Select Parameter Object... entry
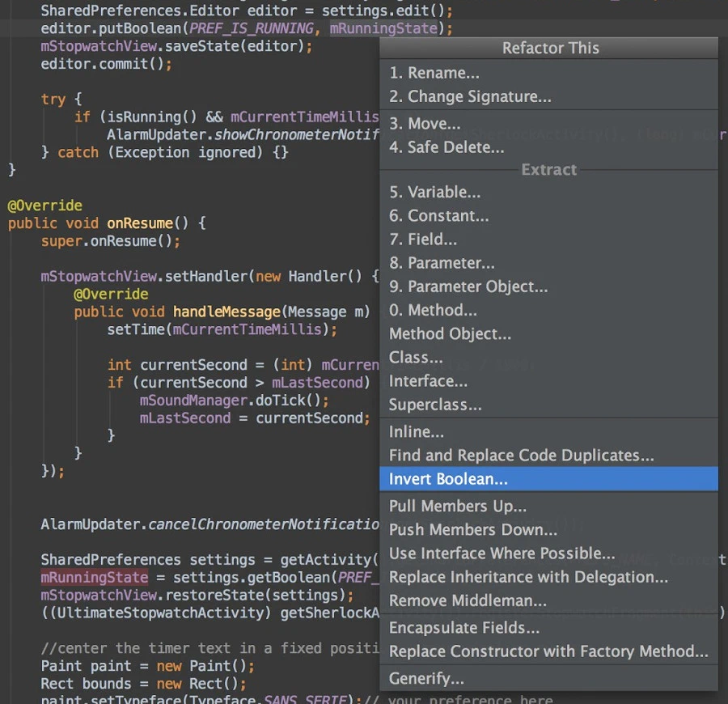728x704 pixels. (548, 286)
